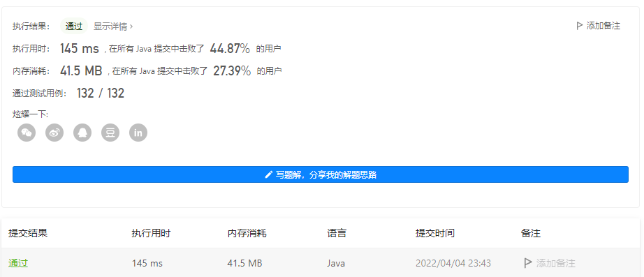Click the 41.5 MB table cell
Viewport: 644px width, 277px height.
[x=244, y=263]
